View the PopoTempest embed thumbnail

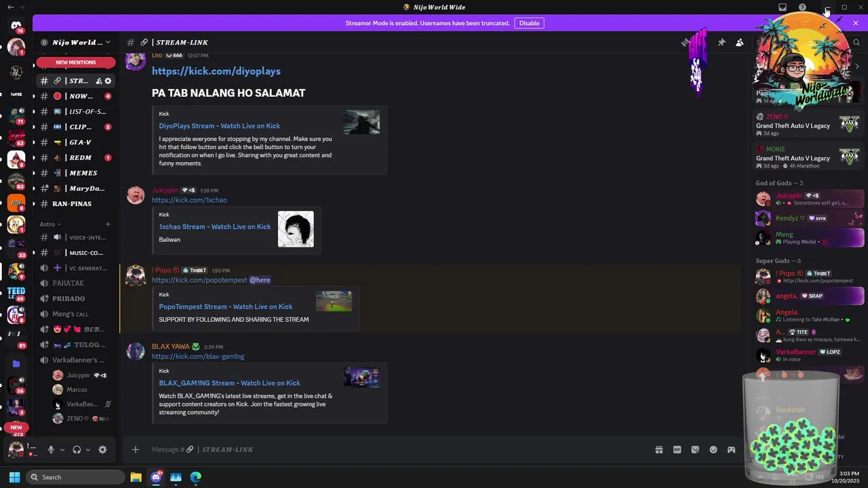tap(334, 301)
